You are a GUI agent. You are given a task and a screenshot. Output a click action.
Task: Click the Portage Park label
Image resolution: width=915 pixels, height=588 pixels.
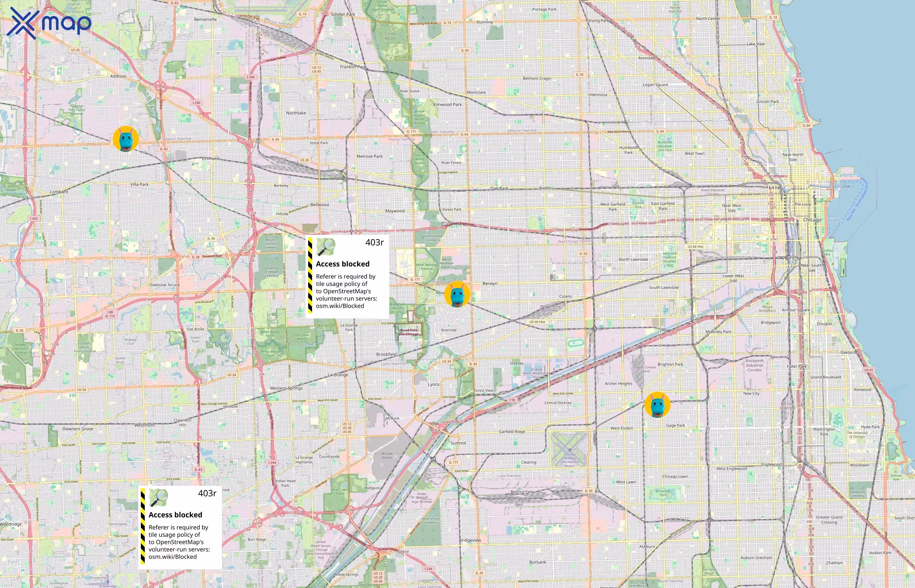544,9
